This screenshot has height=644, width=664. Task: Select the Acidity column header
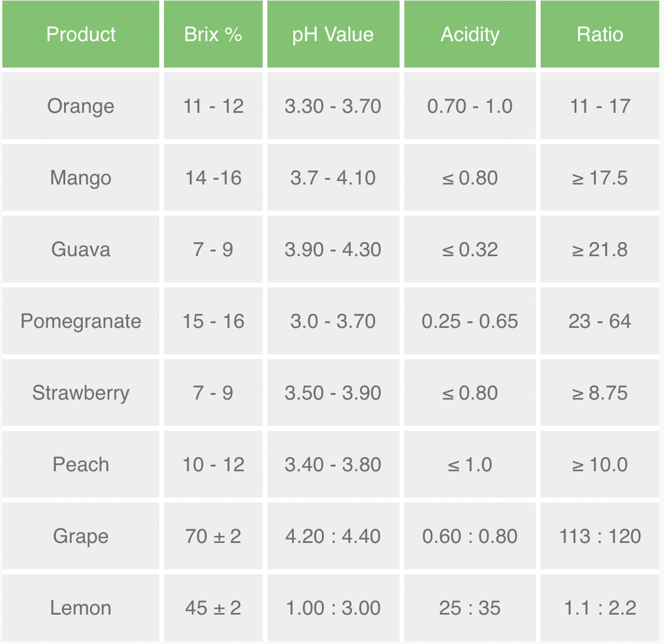[470, 34]
